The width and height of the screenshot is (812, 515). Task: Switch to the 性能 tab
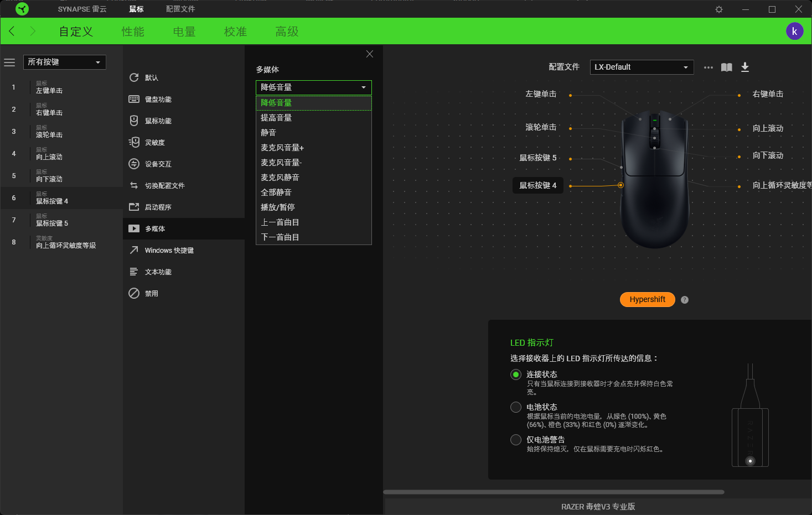click(133, 32)
